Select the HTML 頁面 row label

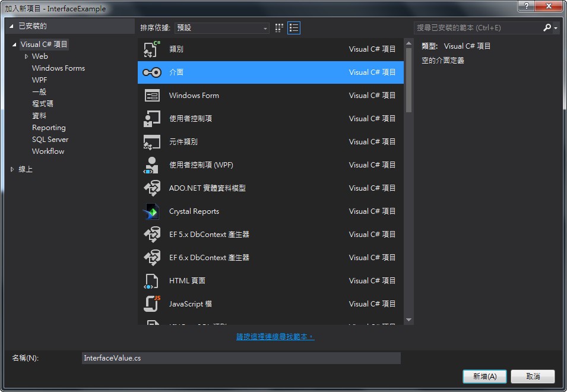tap(187, 280)
